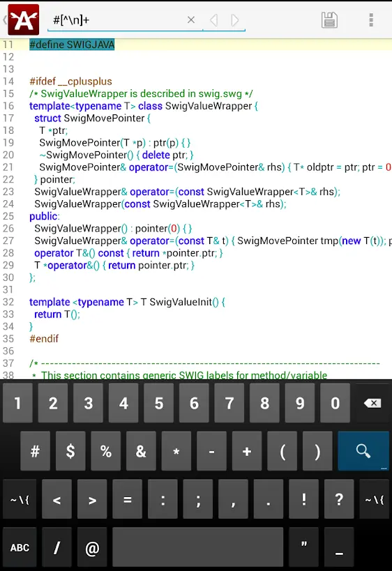This screenshot has width=392, height=571.
Task: Tap the equals key
Action: pos(128,499)
